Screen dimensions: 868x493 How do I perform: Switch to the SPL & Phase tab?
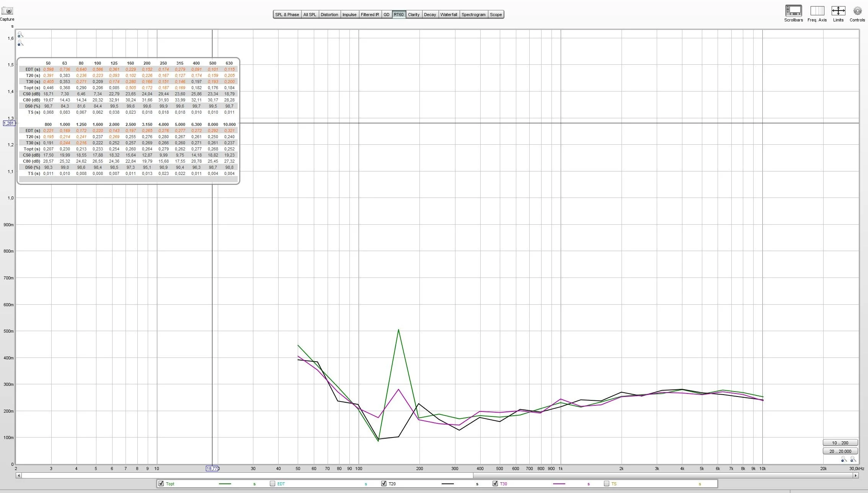click(287, 15)
